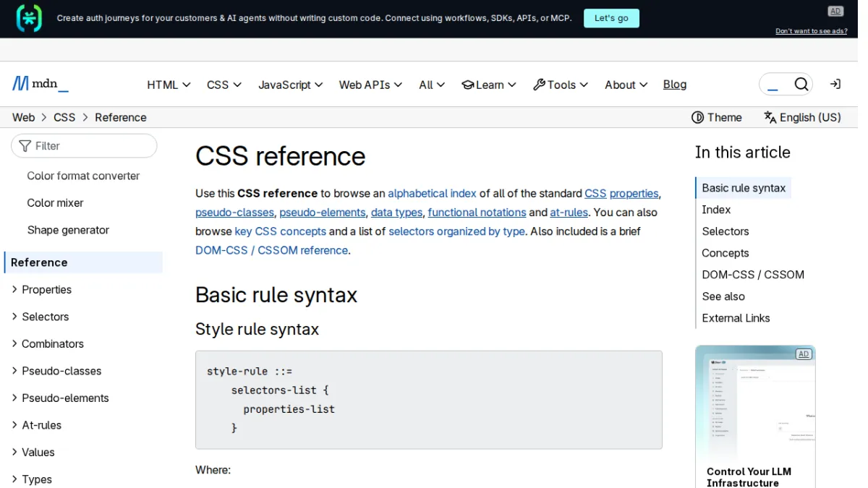
Task: Open the JavaScript navigation menu
Action: tap(291, 85)
